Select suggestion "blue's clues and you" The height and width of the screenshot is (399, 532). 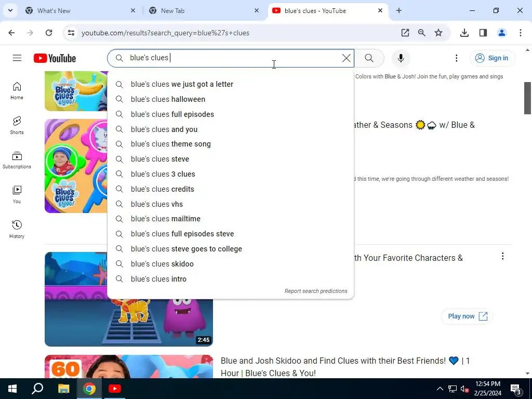231,129
